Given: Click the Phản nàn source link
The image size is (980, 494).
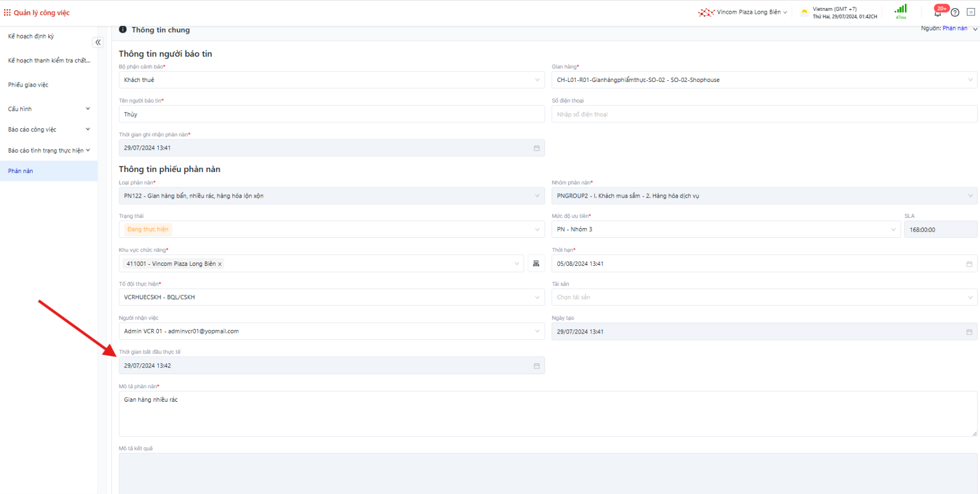Looking at the screenshot, I should (955, 28).
